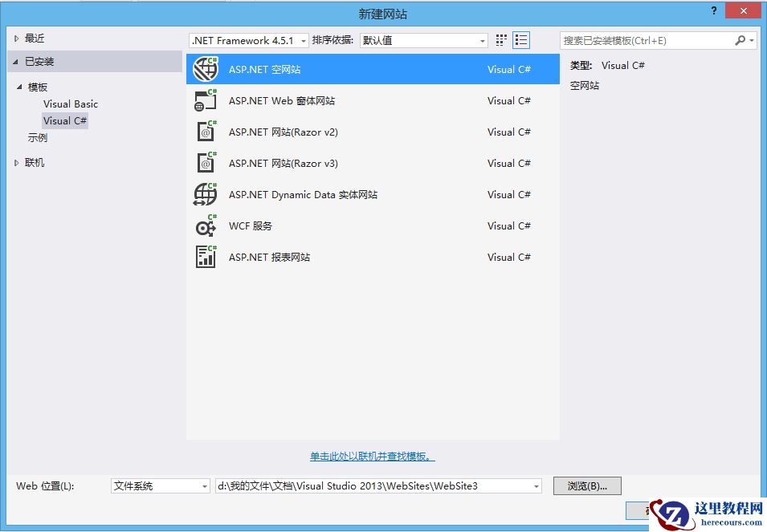Expand the 联机 tree node
The height and width of the screenshot is (532, 767).
coord(16,163)
